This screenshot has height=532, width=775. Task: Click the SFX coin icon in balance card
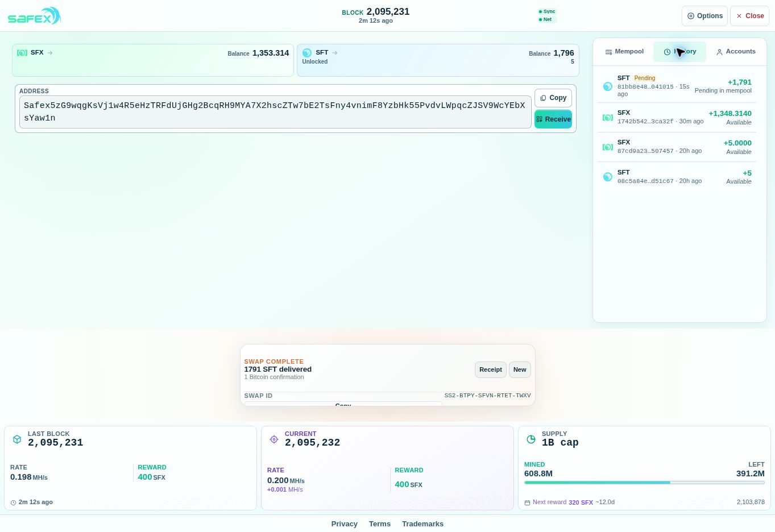22,53
